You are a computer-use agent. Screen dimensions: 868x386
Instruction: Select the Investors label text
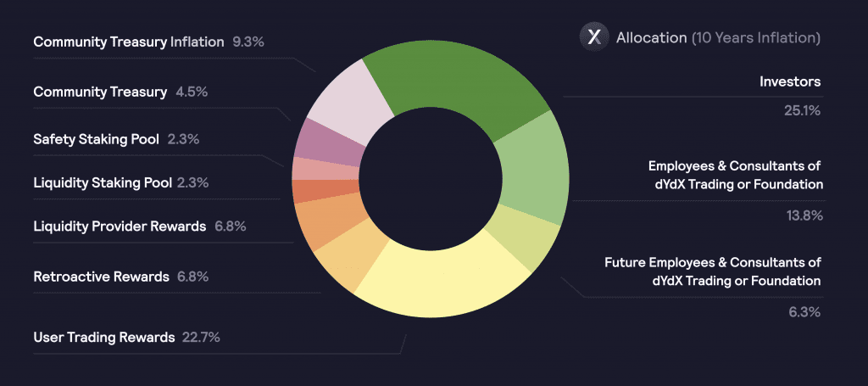(790, 82)
